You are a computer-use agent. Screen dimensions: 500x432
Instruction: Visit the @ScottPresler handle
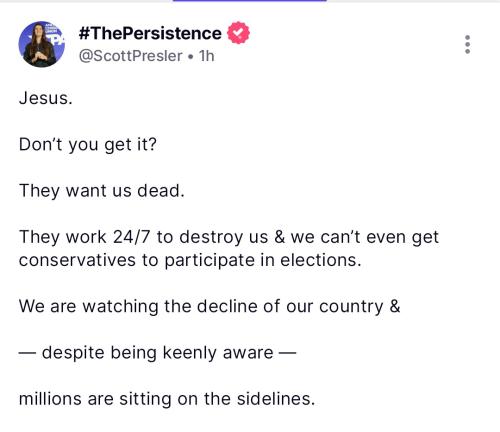pos(131,56)
